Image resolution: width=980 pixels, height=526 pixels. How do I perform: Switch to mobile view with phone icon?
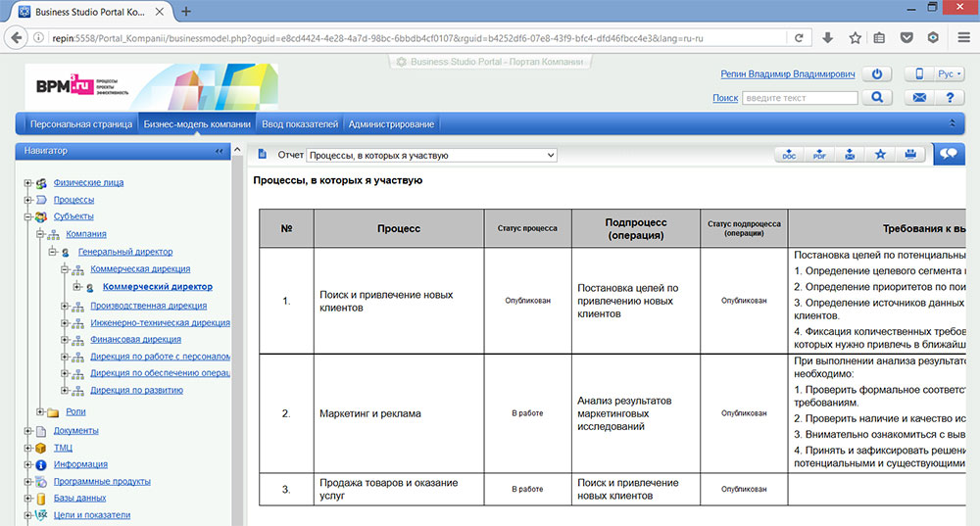(x=920, y=74)
